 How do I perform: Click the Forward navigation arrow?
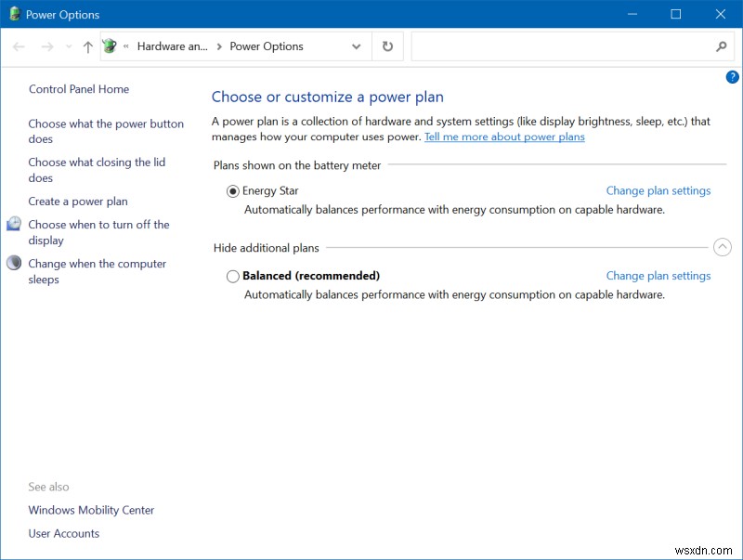point(47,46)
